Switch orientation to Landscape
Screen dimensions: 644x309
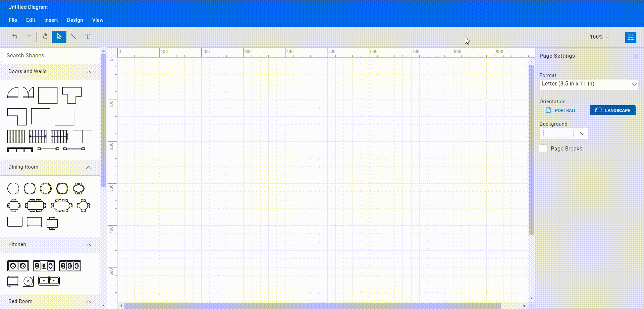[x=612, y=110]
